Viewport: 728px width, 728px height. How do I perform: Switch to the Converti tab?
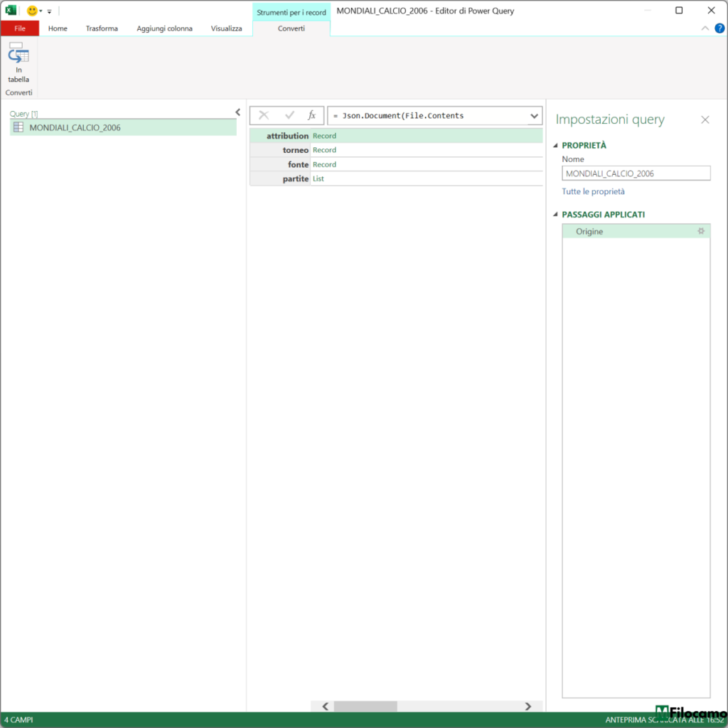click(x=291, y=28)
